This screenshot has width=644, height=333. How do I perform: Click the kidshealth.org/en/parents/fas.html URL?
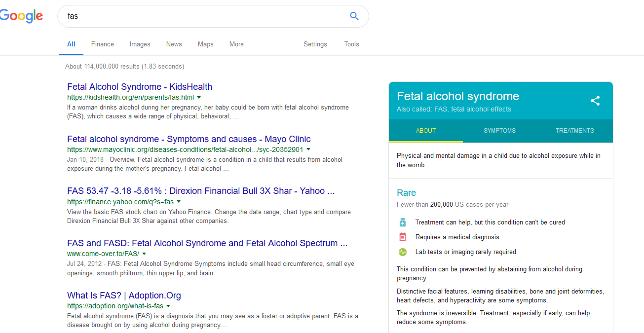coord(131,97)
